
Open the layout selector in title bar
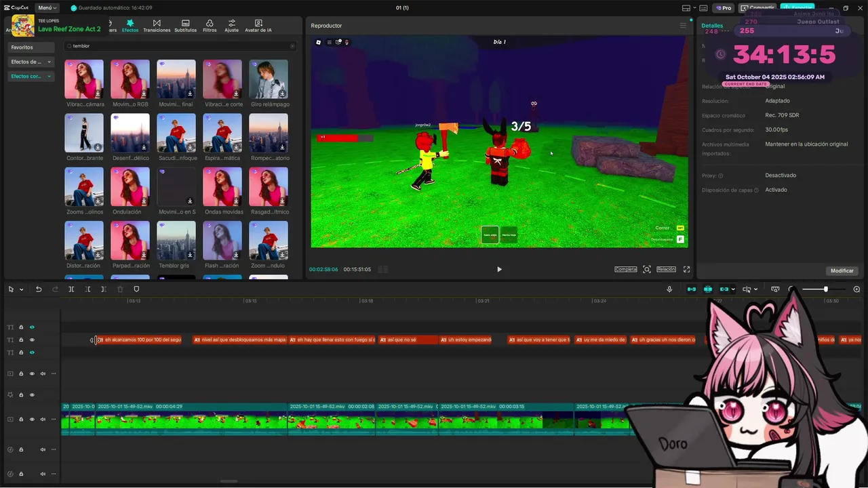(688, 8)
